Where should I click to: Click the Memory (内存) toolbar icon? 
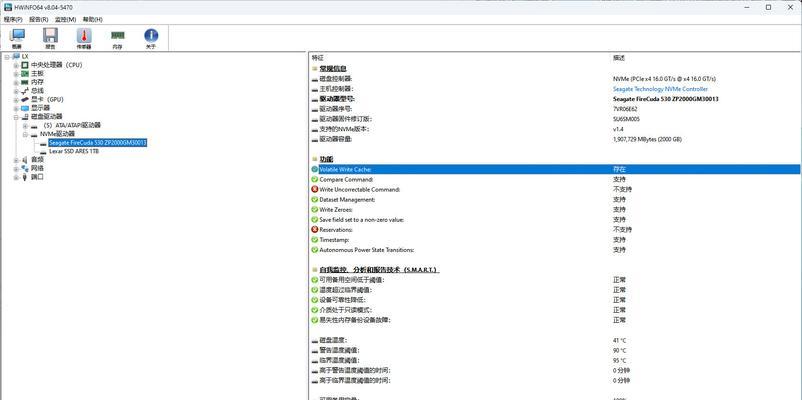pos(118,35)
